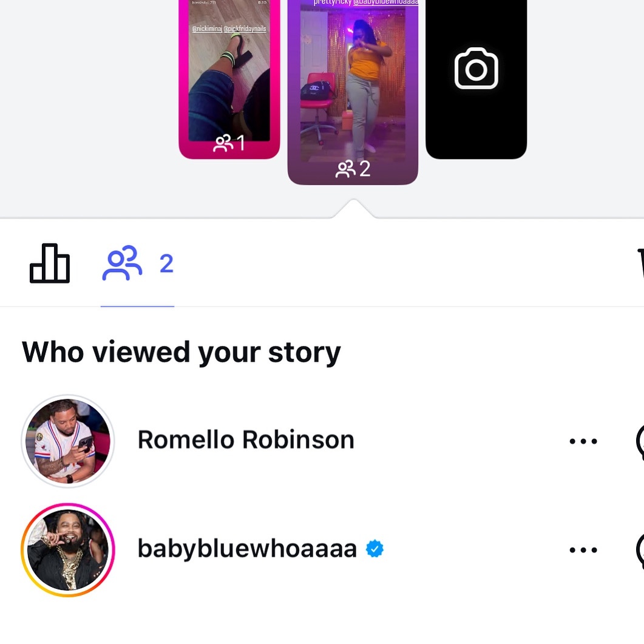Open the bar chart insights icon

(50, 263)
